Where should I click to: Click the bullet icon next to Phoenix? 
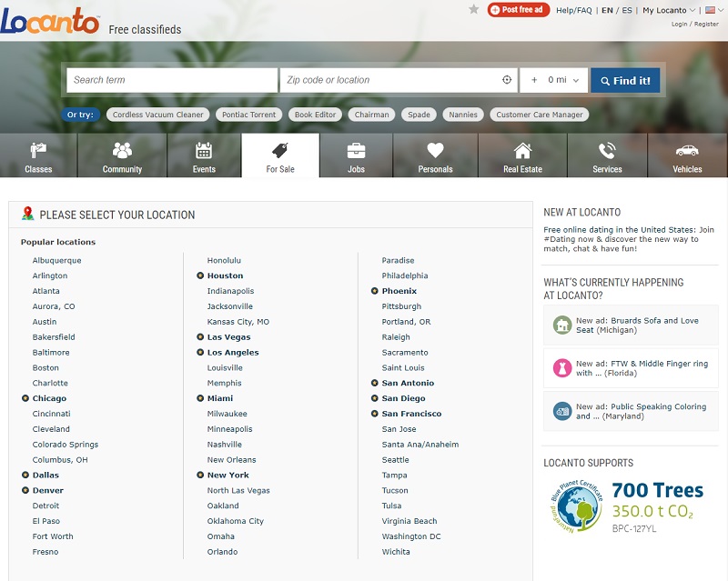click(375, 291)
